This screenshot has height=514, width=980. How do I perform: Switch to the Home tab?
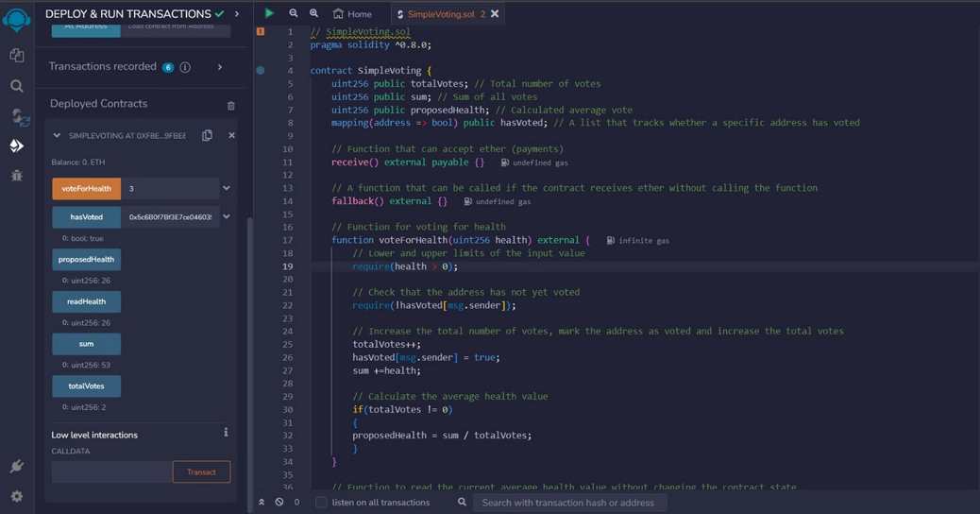point(352,14)
